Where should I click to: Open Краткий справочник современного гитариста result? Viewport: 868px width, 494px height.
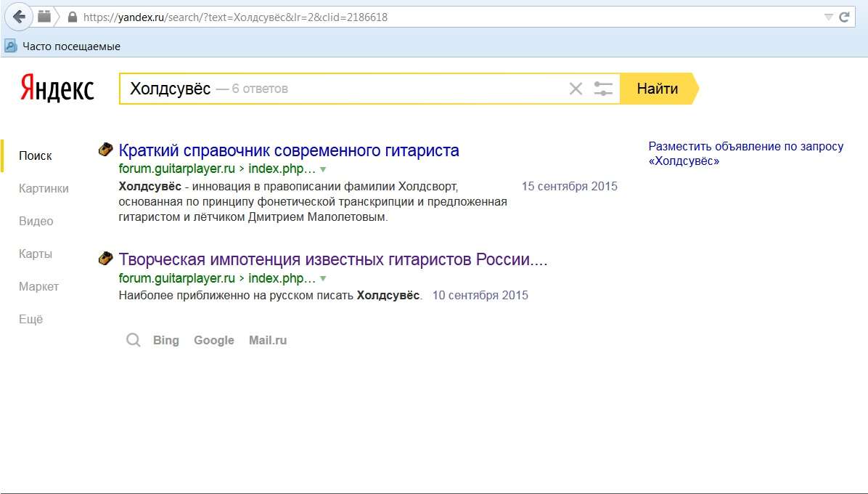coord(289,150)
